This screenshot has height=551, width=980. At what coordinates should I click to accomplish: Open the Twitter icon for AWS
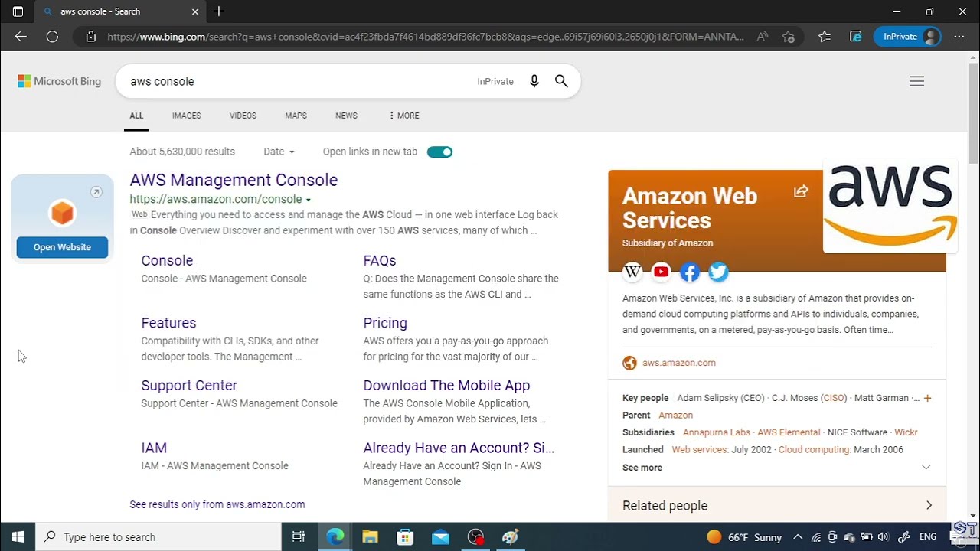(718, 272)
